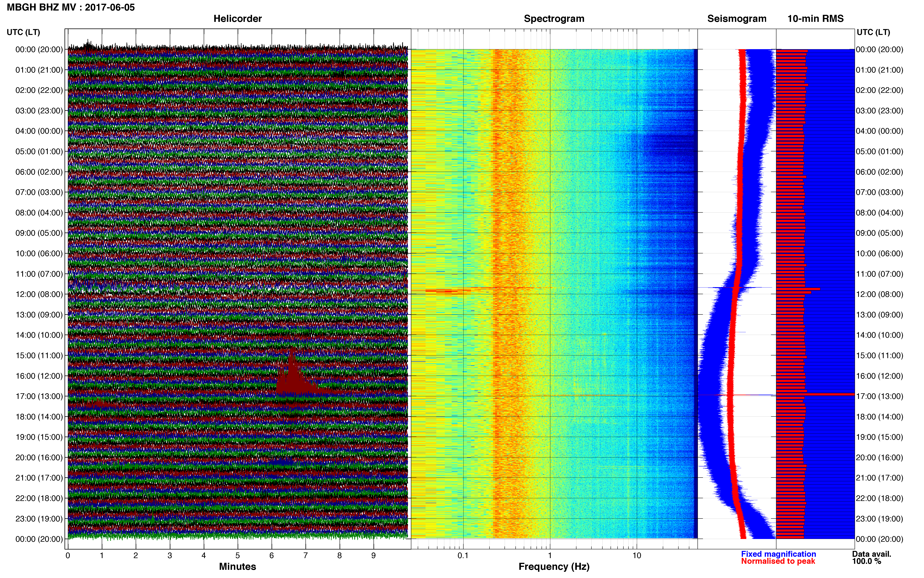Image resolution: width=924 pixels, height=578 pixels.
Task: Click "15:00 (11:00)" on the Helicorder time axis
Action: 39,355
